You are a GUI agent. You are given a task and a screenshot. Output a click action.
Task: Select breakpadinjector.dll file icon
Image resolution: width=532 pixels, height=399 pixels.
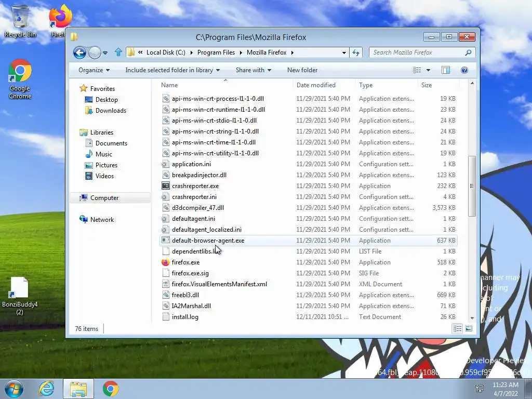(166, 175)
